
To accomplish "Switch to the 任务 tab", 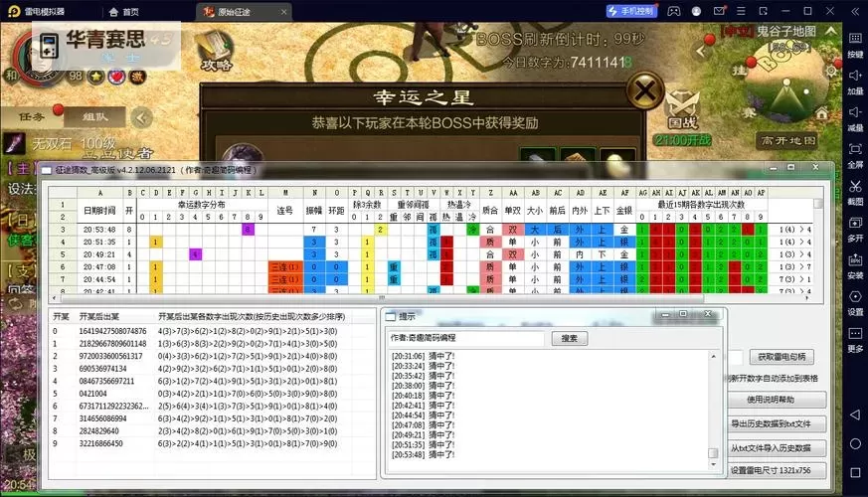I will (31, 116).
